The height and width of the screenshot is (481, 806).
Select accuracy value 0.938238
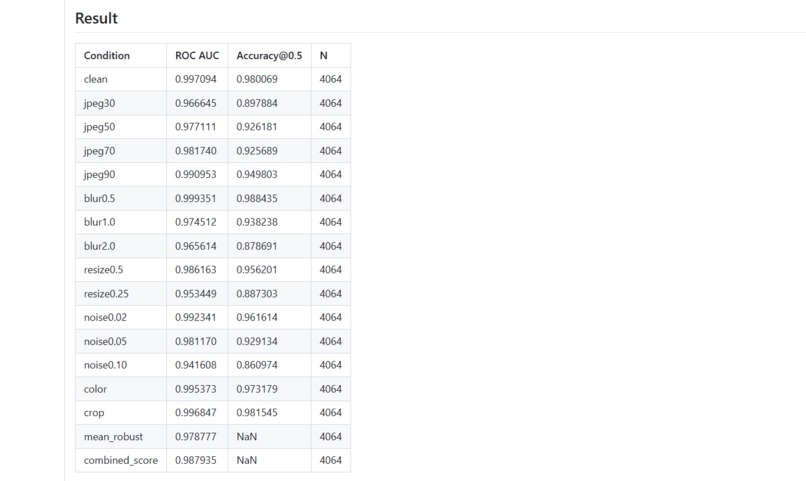(x=257, y=223)
